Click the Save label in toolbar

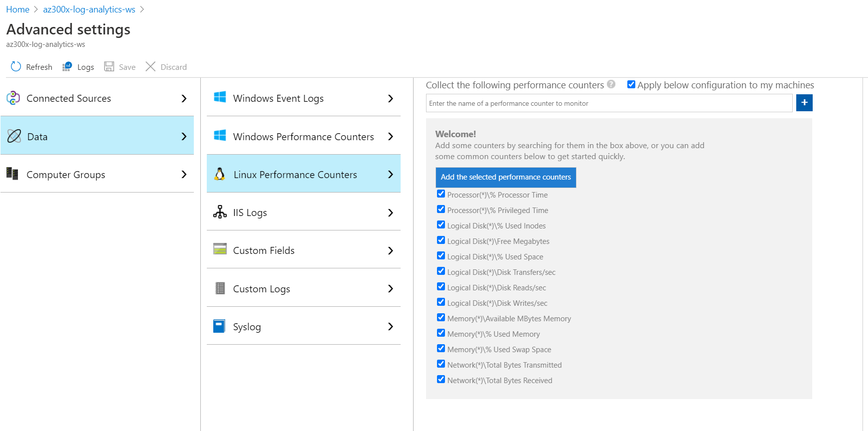point(127,67)
